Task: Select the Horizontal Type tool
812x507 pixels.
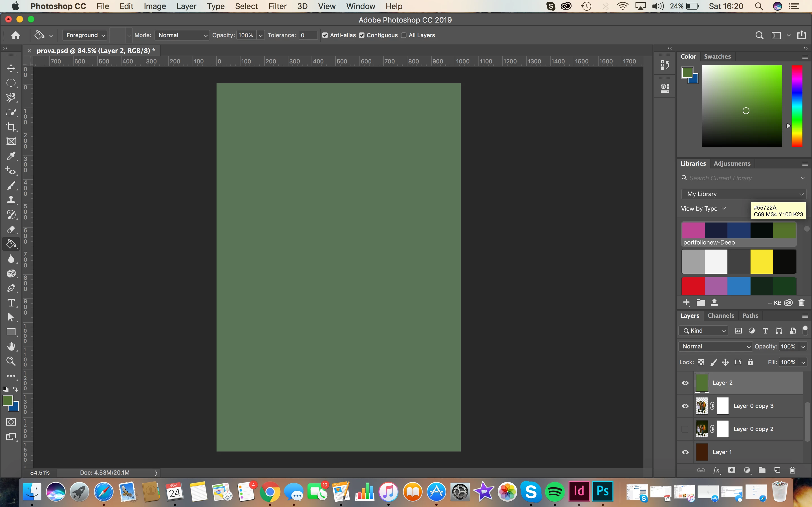Action: pos(11,303)
